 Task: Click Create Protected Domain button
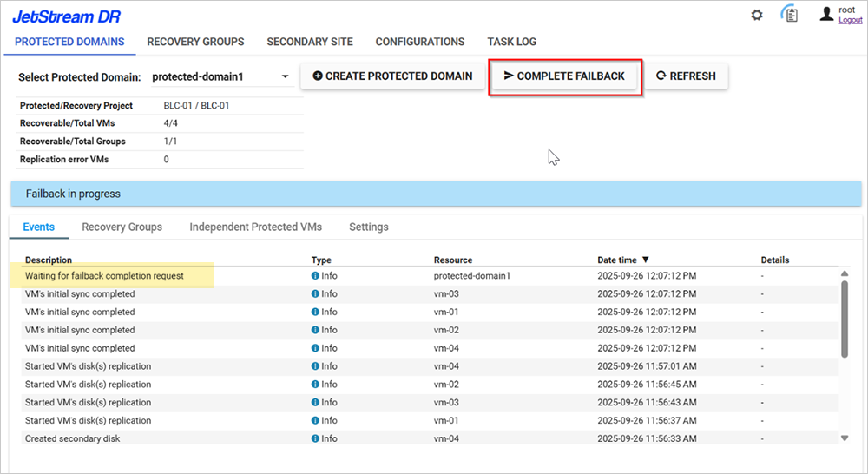click(x=392, y=76)
